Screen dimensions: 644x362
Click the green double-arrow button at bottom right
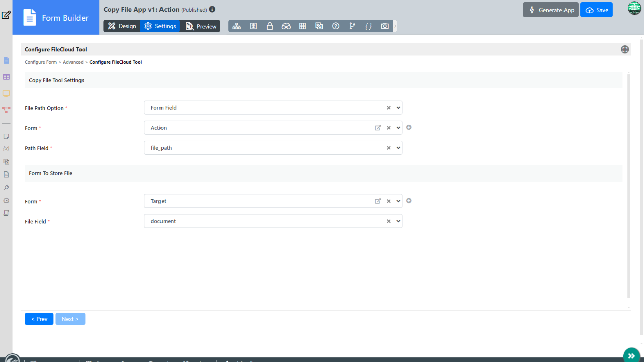(x=631, y=355)
